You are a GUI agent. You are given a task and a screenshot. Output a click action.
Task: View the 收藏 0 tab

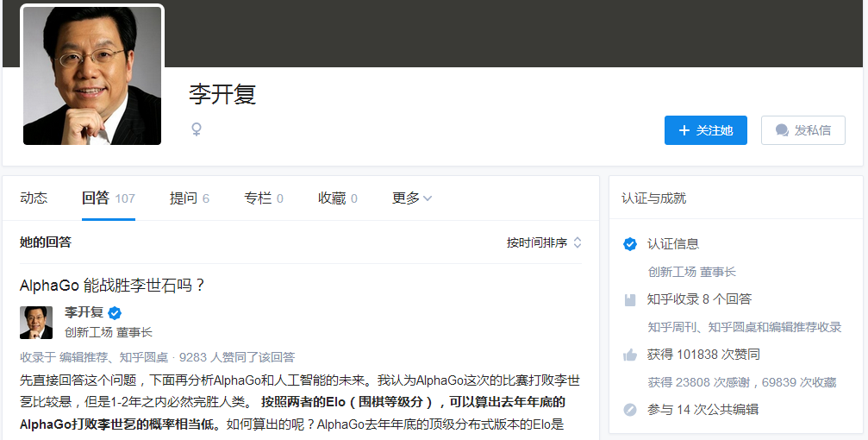tap(338, 198)
